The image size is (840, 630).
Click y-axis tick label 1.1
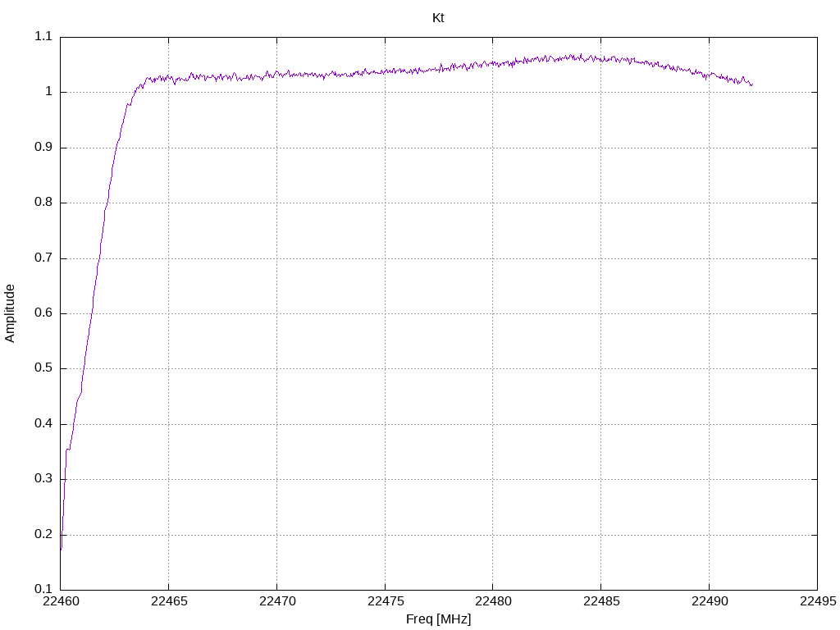tap(43, 36)
